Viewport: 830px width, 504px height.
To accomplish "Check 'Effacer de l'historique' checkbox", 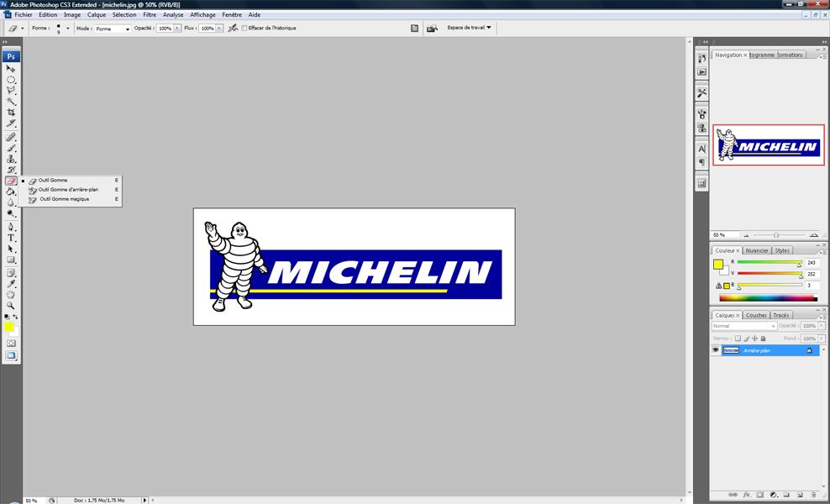I will (244, 28).
